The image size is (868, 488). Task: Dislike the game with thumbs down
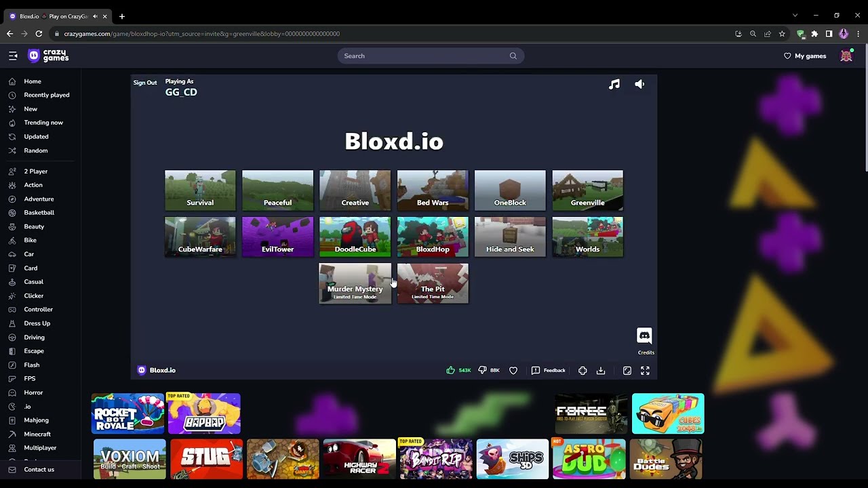tap(482, 370)
